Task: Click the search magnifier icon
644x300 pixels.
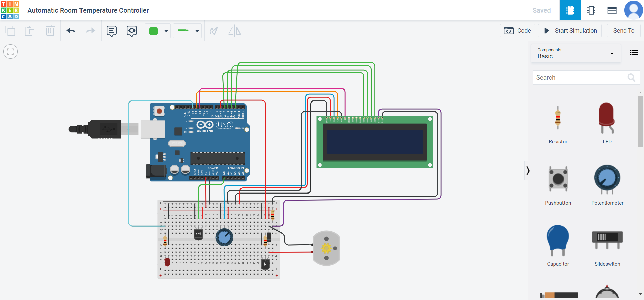Action: (631, 78)
